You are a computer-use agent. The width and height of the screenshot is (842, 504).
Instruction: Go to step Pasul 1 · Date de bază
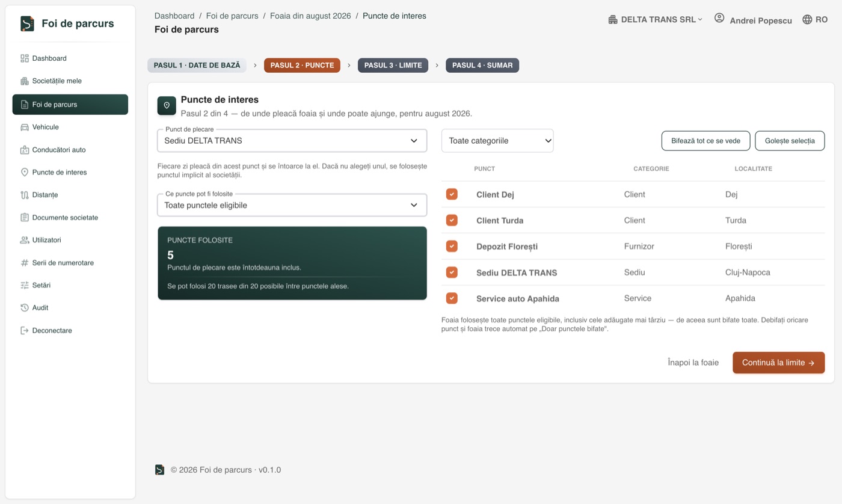(197, 66)
